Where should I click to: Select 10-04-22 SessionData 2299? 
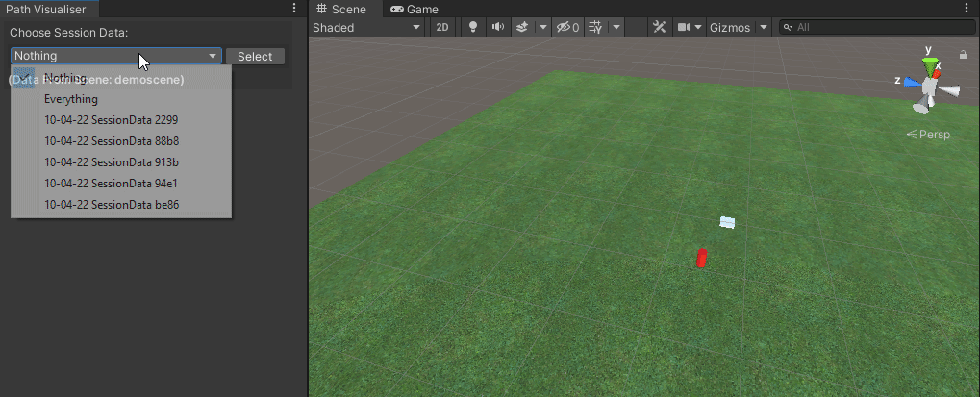pos(121,120)
